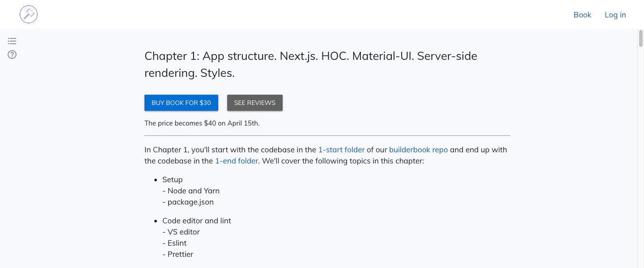Image resolution: width=644 pixels, height=268 pixels.
Task: Click the Setup list item
Action: pyautogui.click(x=173, y=180)
